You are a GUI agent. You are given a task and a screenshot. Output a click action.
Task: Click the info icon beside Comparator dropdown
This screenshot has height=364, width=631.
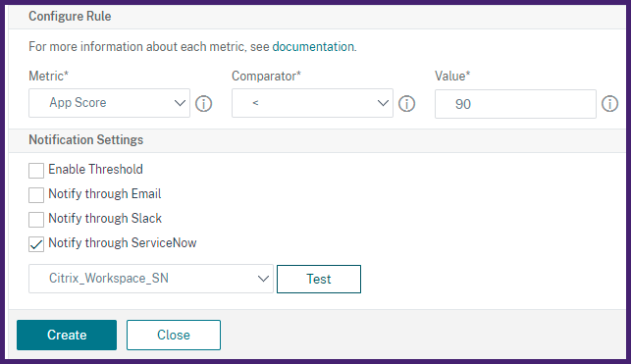coord(406,104)
